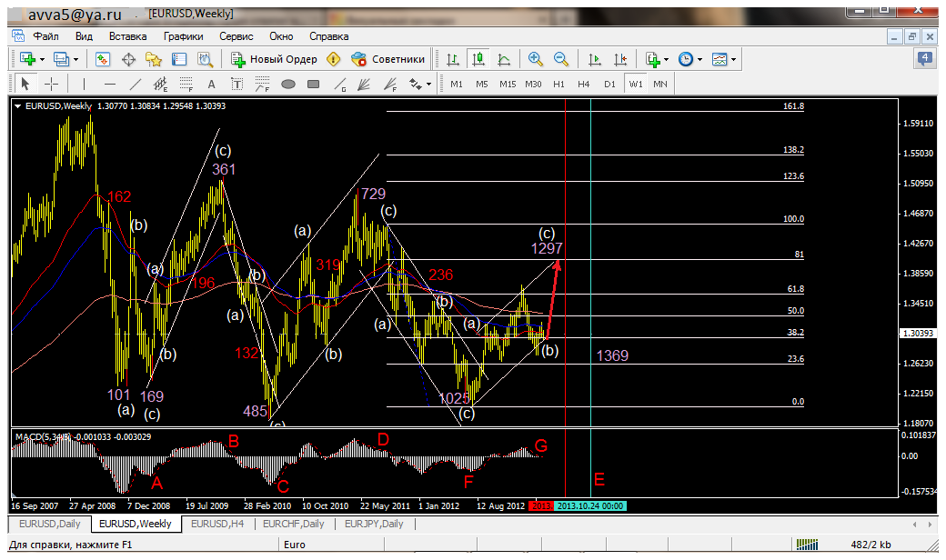Image resolution: width=946 pixels, height=560 pixels.
Task: Enable the chart auto-scroll button
Action: click(x=594, y=59)
